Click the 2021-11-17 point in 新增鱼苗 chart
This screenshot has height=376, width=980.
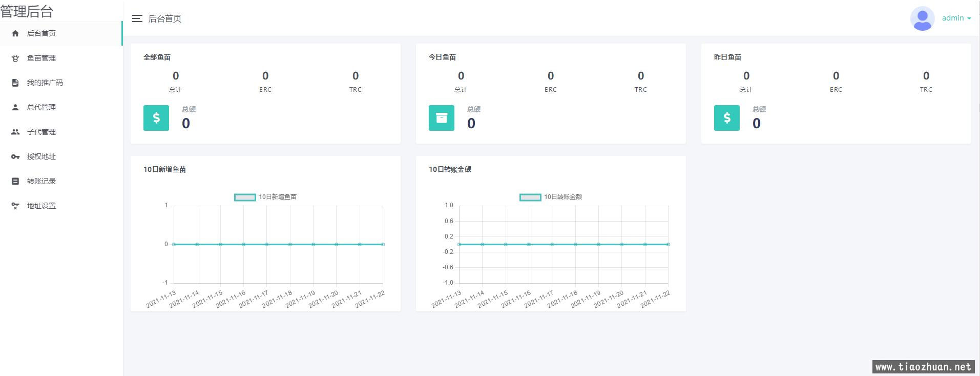[267, 244]
